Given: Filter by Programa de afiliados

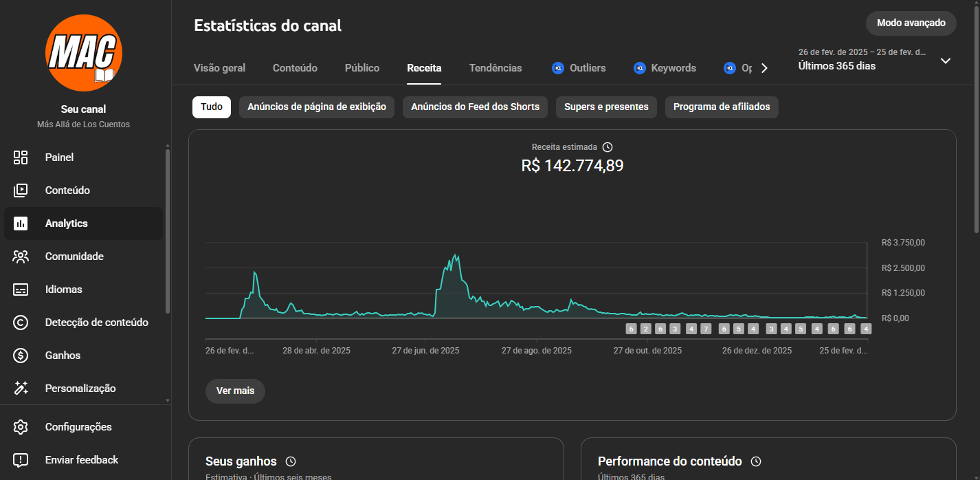Looking at the screenshot, I should [722, 107].
